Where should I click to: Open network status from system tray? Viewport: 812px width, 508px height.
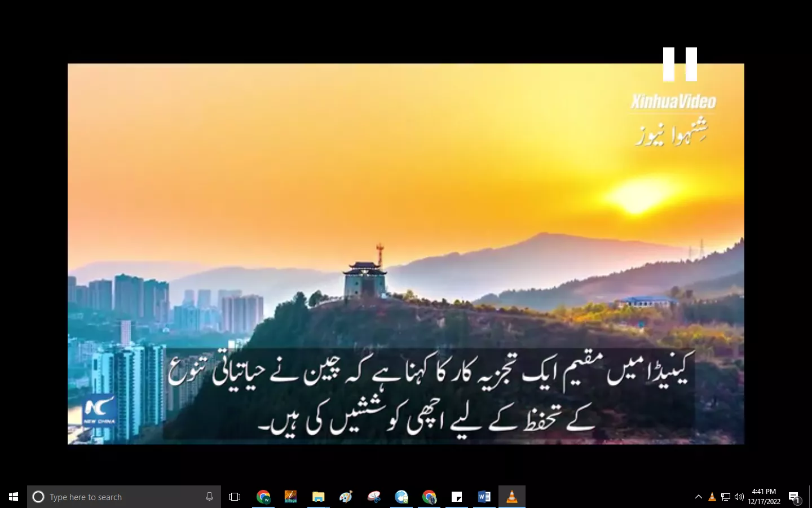pos(726,497)
